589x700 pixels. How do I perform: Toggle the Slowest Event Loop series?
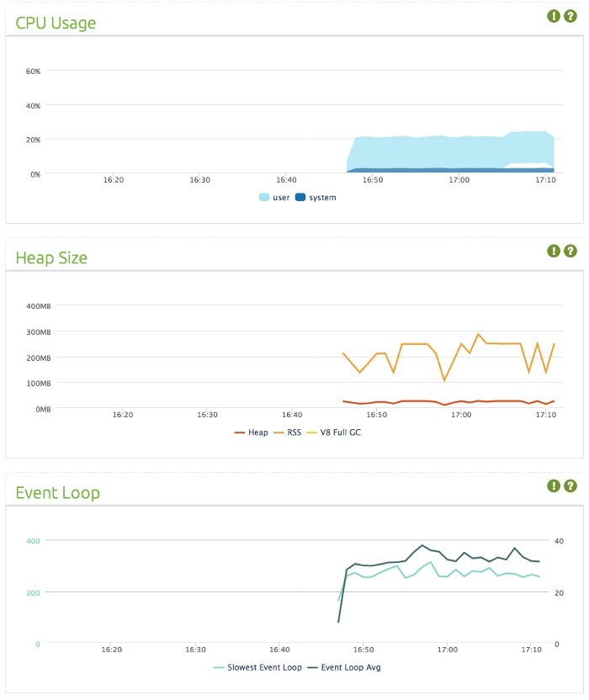pos(257,667)
